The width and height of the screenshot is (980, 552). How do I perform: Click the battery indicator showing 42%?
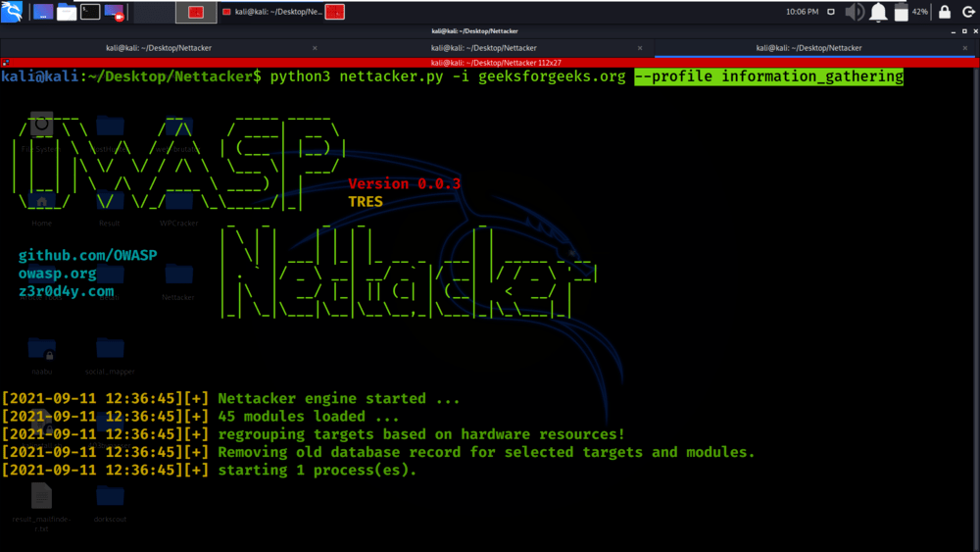click(910, 12)
